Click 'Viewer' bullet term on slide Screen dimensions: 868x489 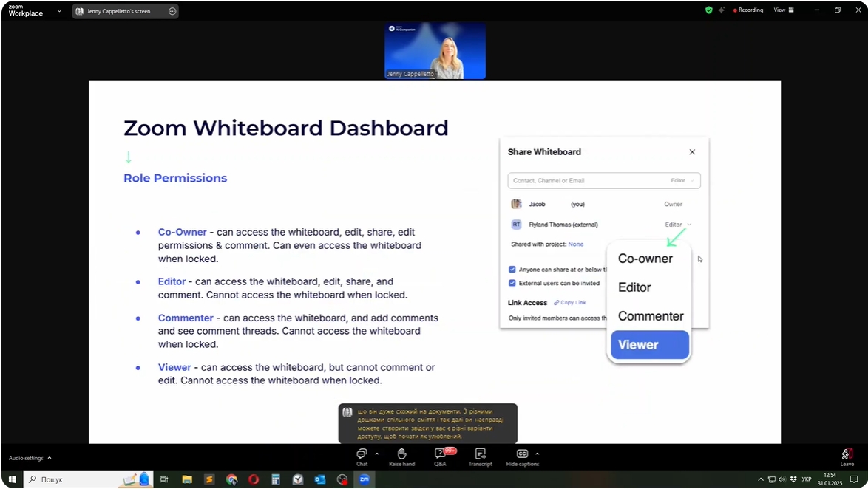point(174,367)
